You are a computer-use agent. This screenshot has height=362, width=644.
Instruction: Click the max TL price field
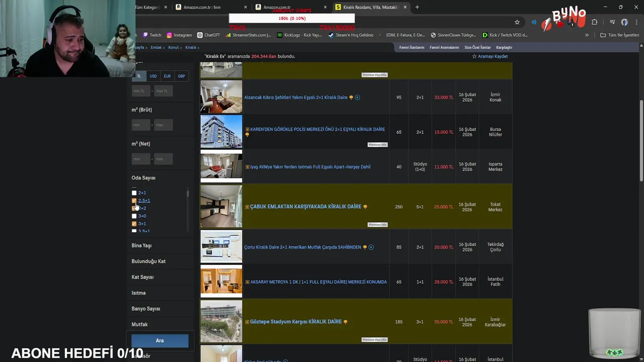click(x=164, y=91)
